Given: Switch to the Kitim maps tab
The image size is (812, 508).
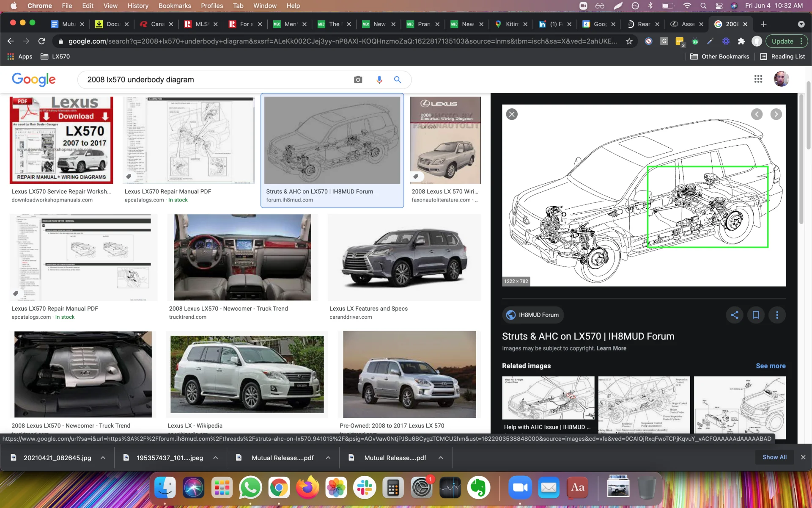Looking at the screenshot, I should click(x=510, y=24).
